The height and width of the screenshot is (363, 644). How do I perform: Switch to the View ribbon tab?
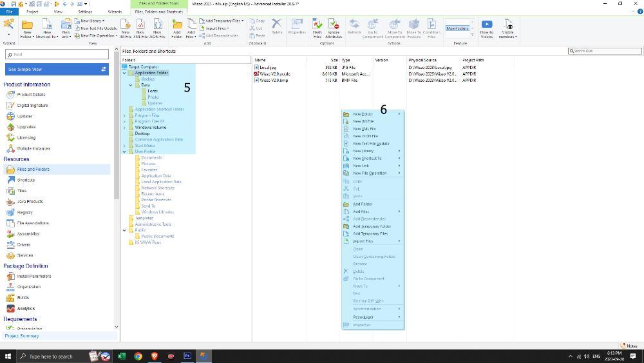tap(58, 12)
